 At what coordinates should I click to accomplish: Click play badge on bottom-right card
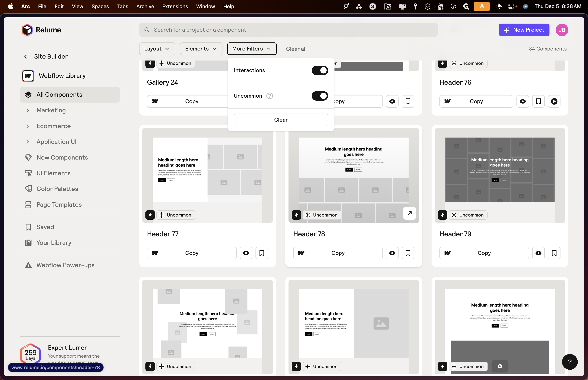(x=500, y=366)
